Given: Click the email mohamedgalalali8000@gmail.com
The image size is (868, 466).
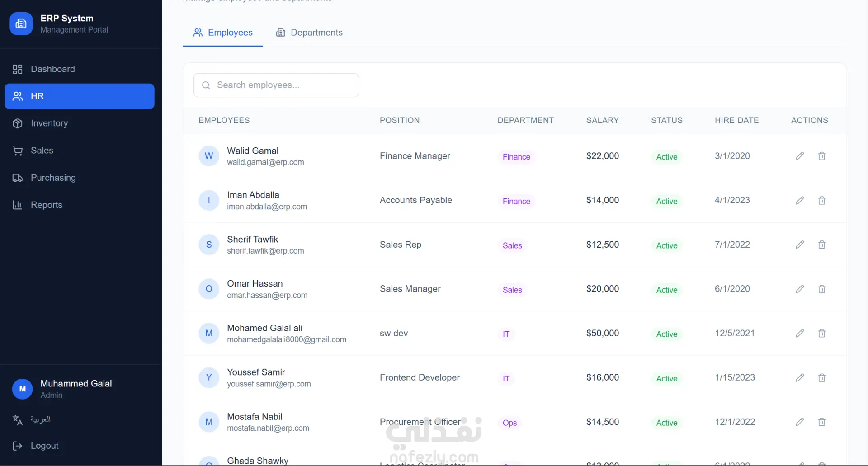Looking at the screenshot, I should [x=287, y=339].
